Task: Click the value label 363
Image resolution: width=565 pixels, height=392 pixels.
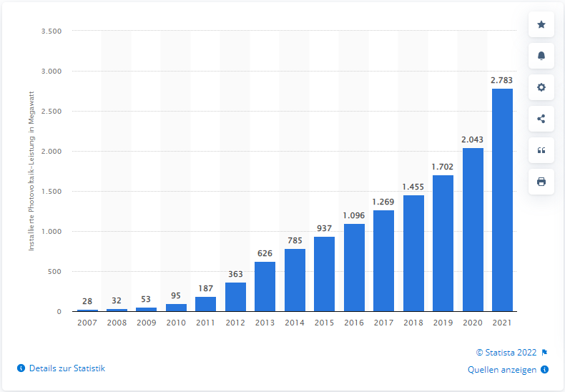Action: click(x=236, y=274)
